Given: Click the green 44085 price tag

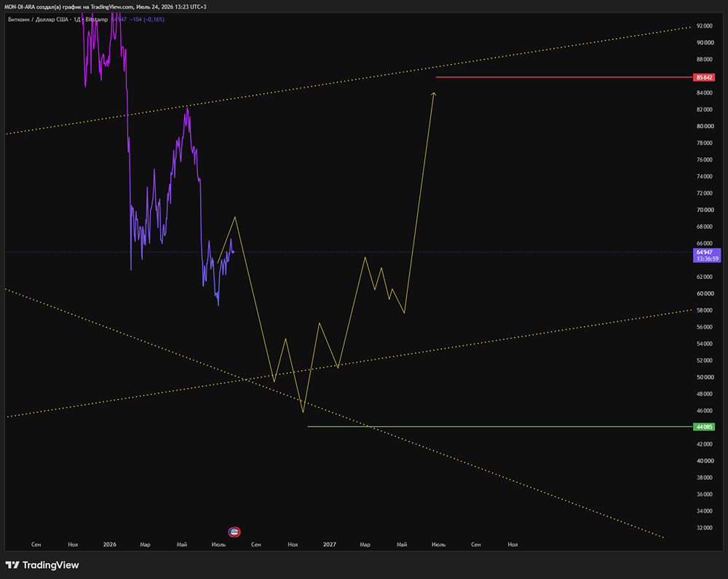Looking at the screenshot, I should 704,427.
